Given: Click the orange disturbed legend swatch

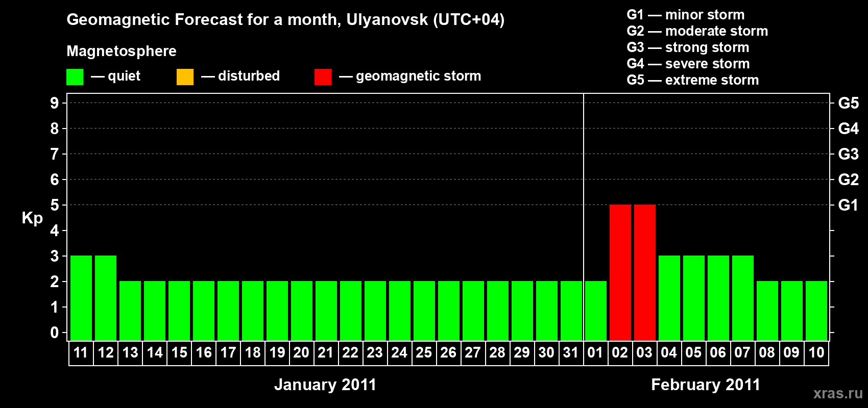Looking at the screenshot, I should (x=185, y=77).
